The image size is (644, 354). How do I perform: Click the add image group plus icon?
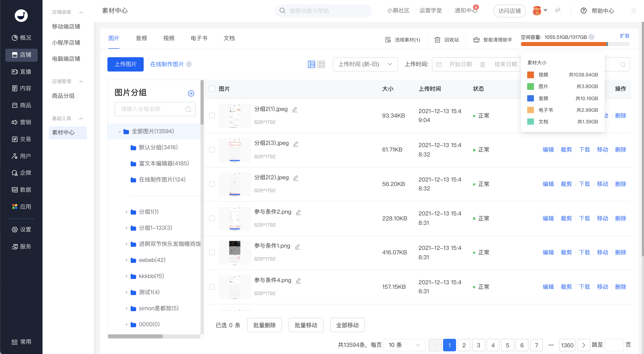pyautogui.click(x=191, y=93)
